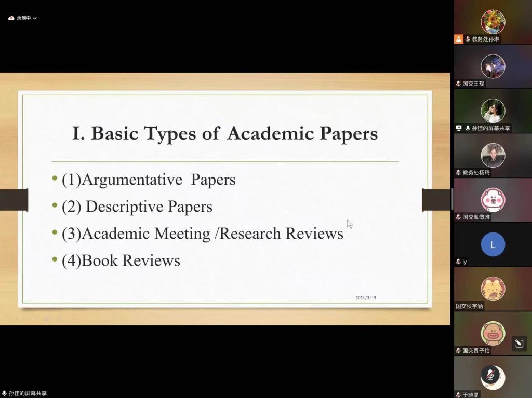Viewport: 532px width, 398px height.
Task: Select the 国交海敬唯 participant avatar
Action: coord(493,200)
